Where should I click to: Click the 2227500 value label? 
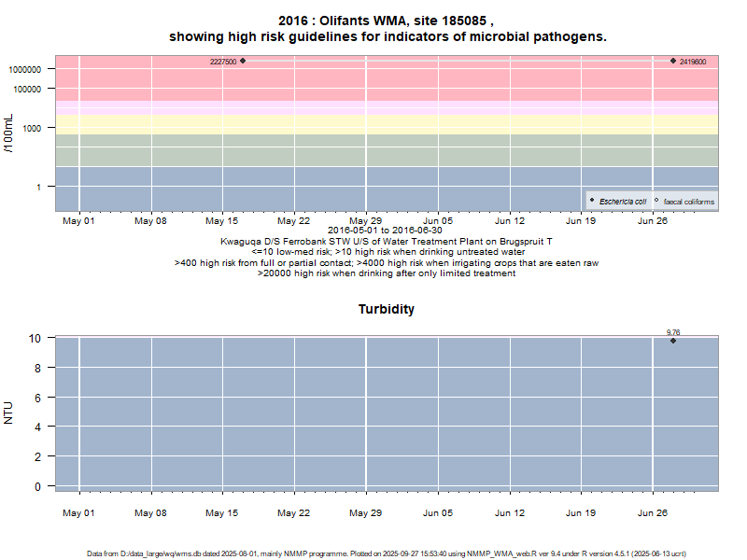pyautogui.click(x=222, y=62)
